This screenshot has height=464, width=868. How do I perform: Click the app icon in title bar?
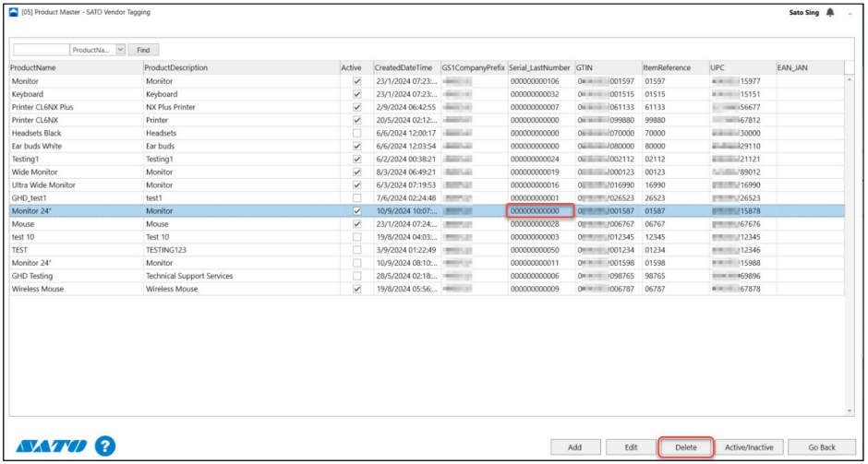click(12, 12)
